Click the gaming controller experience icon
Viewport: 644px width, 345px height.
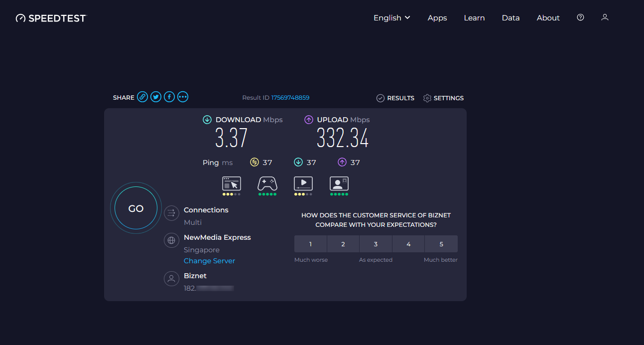[x=267, y=184]
